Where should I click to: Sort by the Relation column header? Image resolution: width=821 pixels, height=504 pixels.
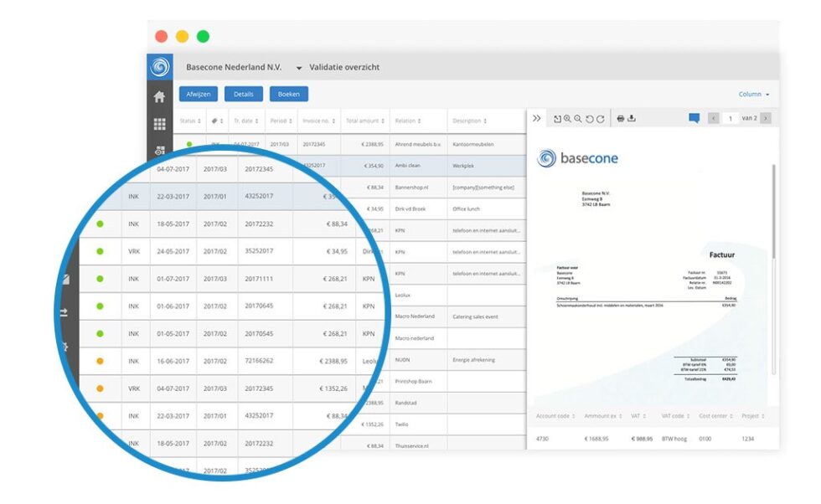click(x=408, y=121)
